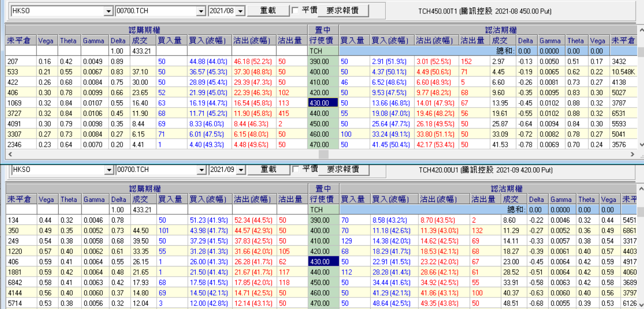Click the ask quantity 415
The width and height of the screenshot is (644, 309).
tap(284, 113)
